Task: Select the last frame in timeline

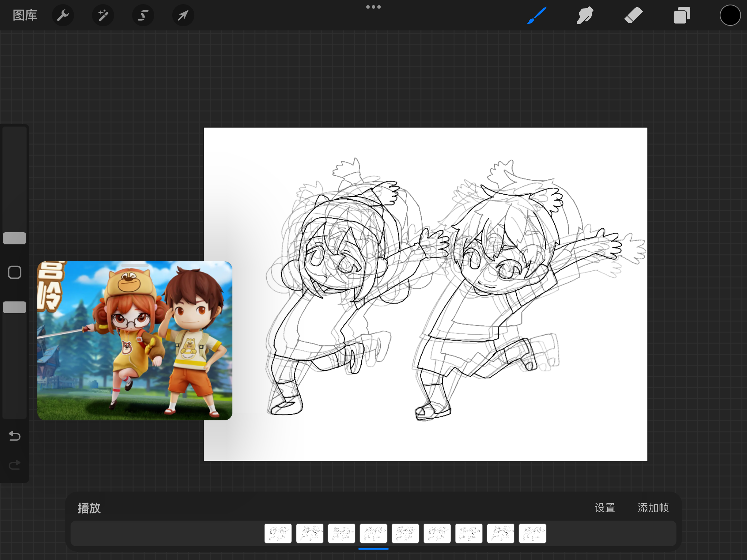Action: [533, 533]
